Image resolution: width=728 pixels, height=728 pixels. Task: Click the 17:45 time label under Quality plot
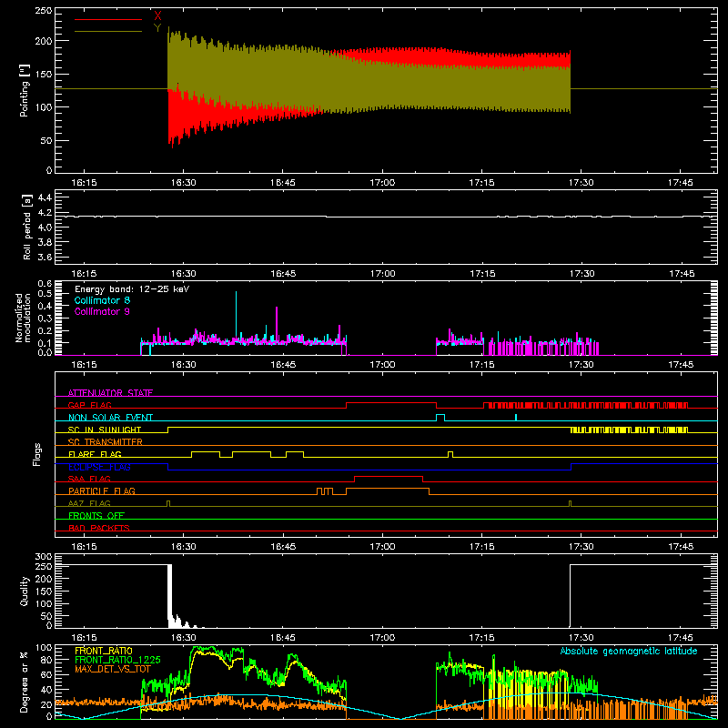pos(681,638)
